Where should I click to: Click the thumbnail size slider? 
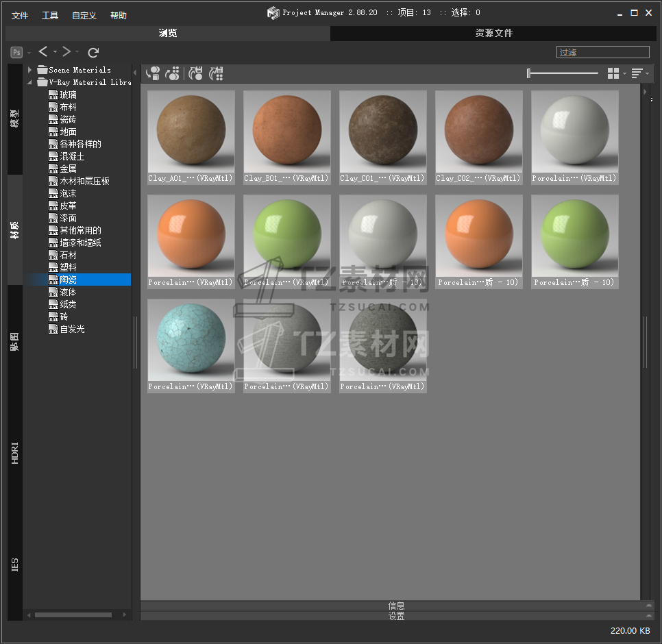click(563, 73)
